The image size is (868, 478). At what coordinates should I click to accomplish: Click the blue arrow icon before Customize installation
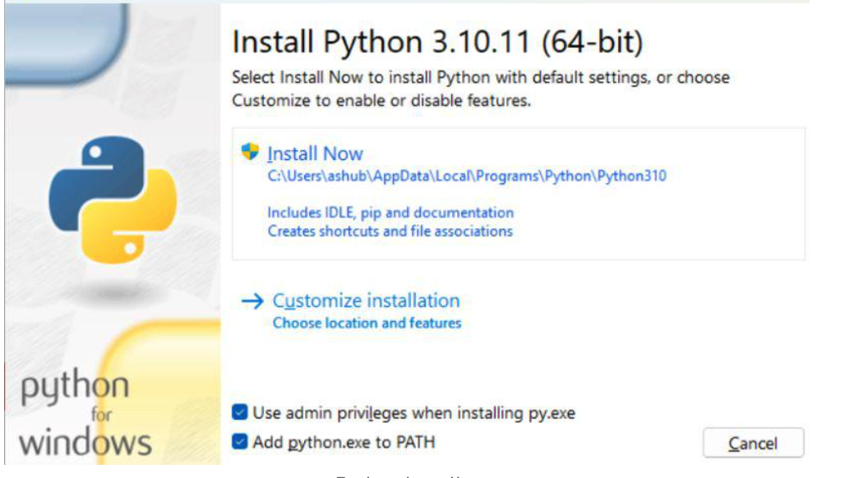tap(251, 301)
